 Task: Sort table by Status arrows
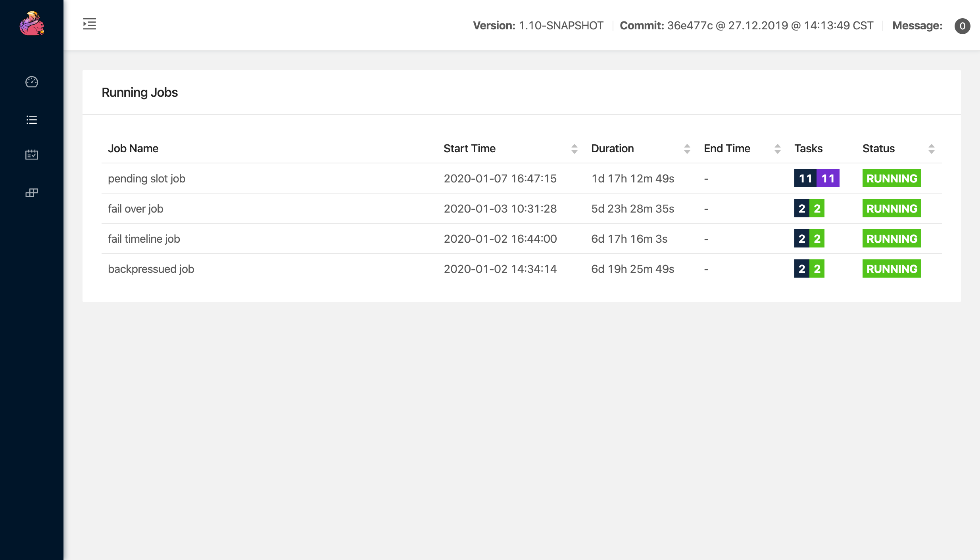[931, 149]
